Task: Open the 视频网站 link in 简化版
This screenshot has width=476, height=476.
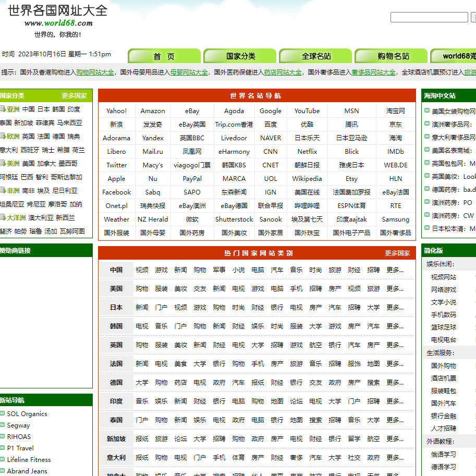Action: (444, 277)
